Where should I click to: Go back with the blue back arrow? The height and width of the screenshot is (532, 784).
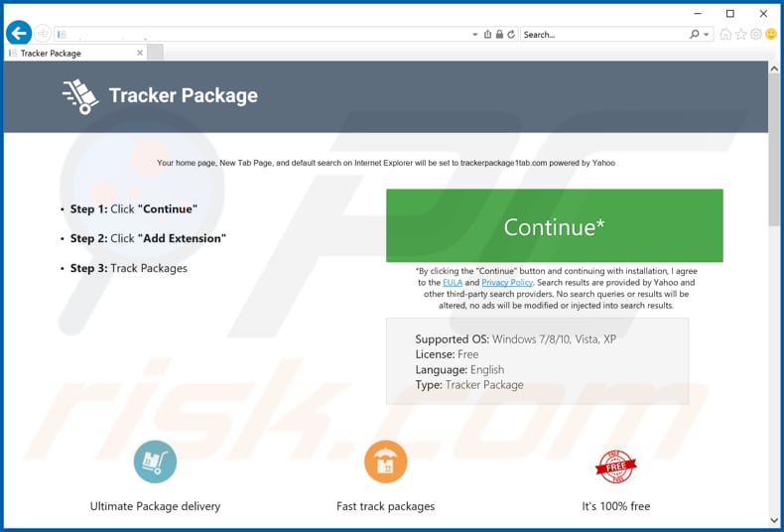coord(19,34)
